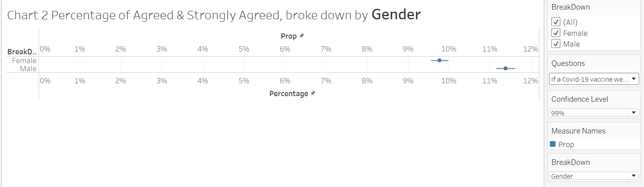Select the Prop label in the legend
The height and width of the screenshot is (187, 644).
pos(566,144)
